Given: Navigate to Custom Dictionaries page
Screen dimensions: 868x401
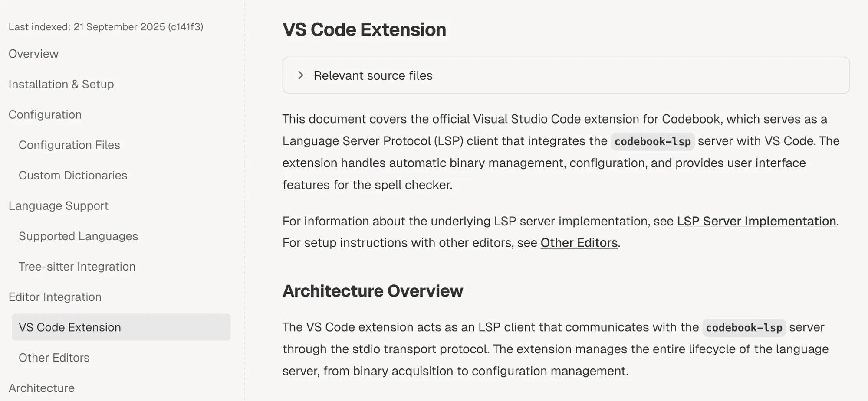Looking at the screenshot, I should pyautogui.click(x=73, y=175).
